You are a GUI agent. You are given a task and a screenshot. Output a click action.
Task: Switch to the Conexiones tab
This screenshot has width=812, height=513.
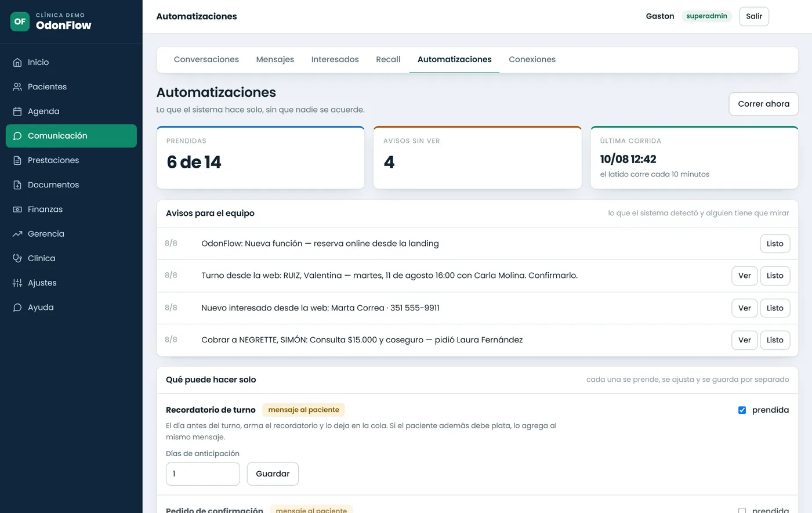coord(532,59)
